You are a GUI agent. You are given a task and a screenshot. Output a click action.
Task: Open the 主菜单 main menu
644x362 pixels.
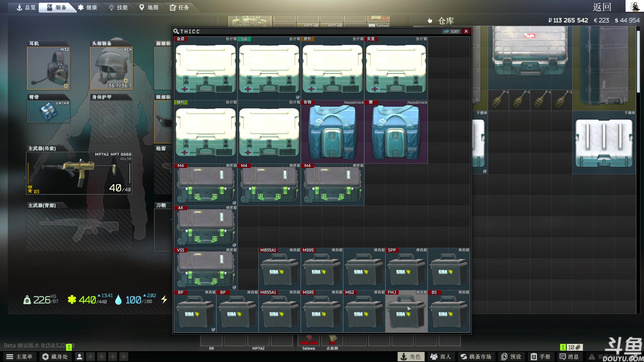coord(19,357)
